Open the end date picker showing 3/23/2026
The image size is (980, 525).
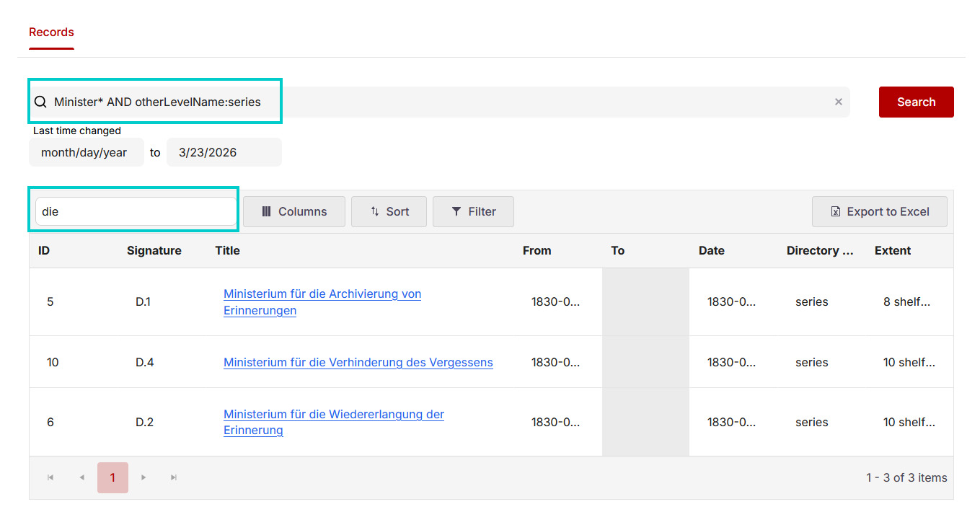coord(224,152)
